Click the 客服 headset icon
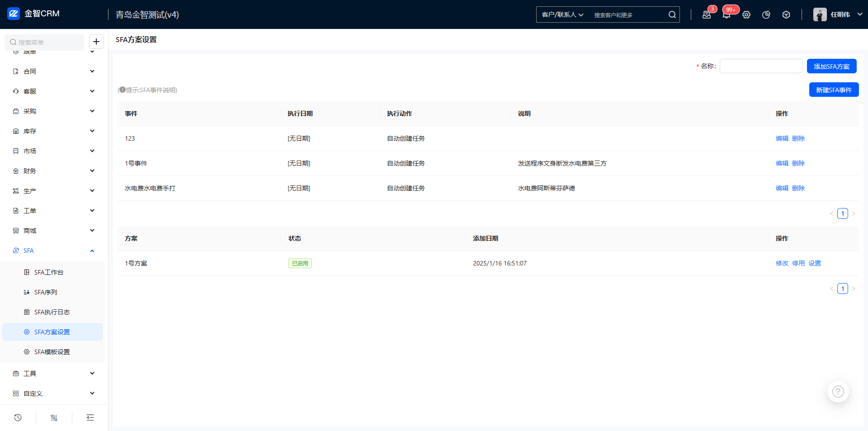The height and width of the screenshot is (431, 868). [x=16, y=91]
